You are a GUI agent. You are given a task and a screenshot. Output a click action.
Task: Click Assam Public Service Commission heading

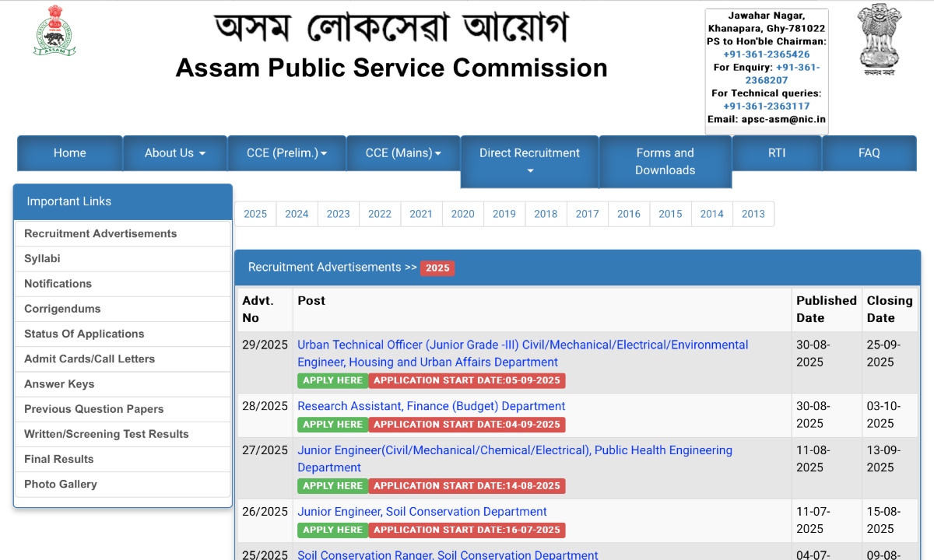click(392, 68)
